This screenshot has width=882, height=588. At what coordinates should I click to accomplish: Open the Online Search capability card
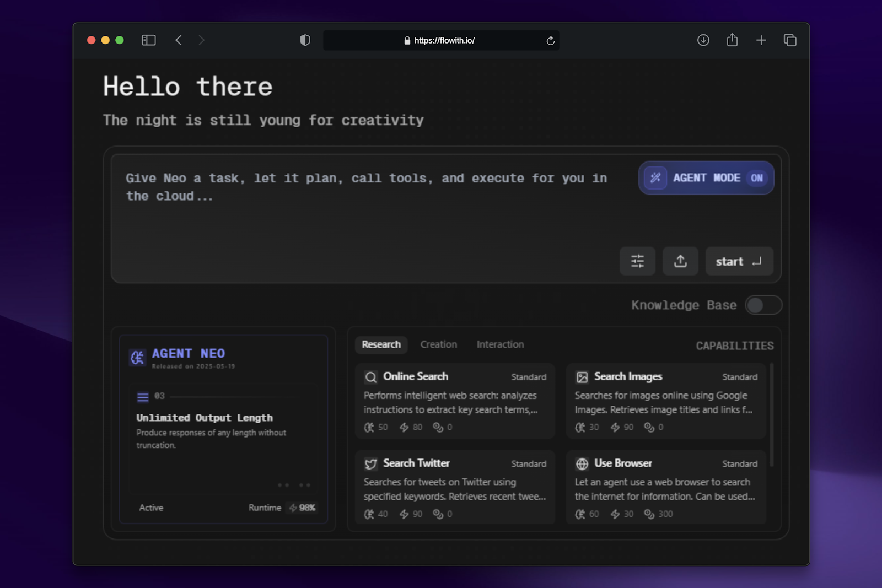click(x=455, y=401)
